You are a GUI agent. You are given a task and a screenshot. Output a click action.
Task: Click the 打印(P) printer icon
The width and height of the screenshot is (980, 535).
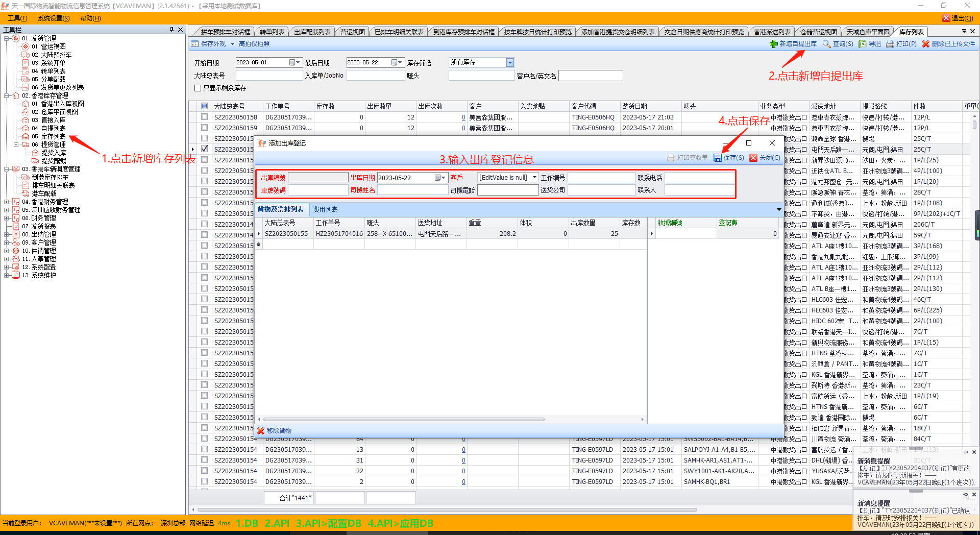[890, 44]
